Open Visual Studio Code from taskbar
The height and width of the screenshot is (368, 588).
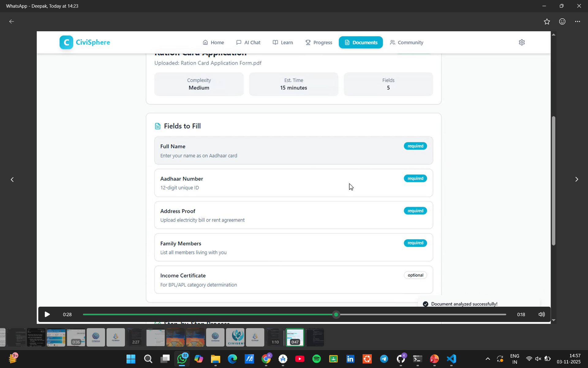point(451,359)
